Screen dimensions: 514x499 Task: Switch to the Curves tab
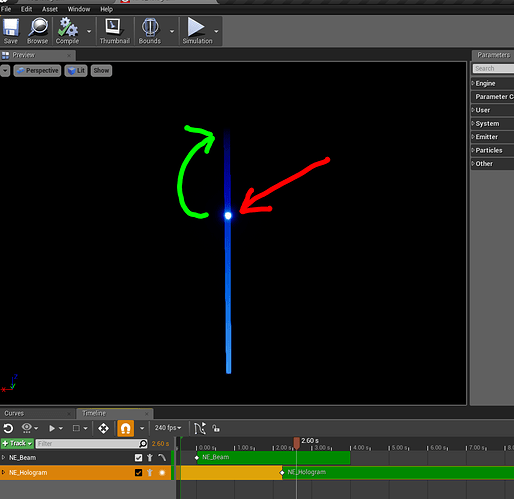pos(14,413)
